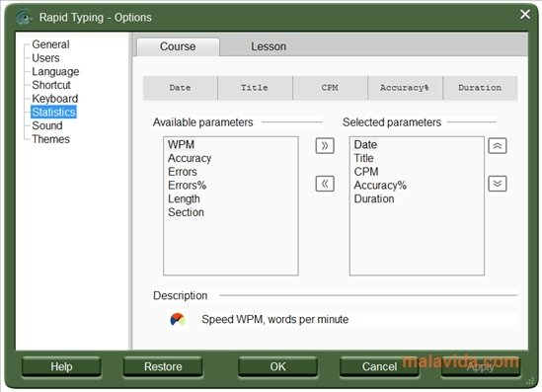
Task: Switch to the Course tab
Action: 178,46
